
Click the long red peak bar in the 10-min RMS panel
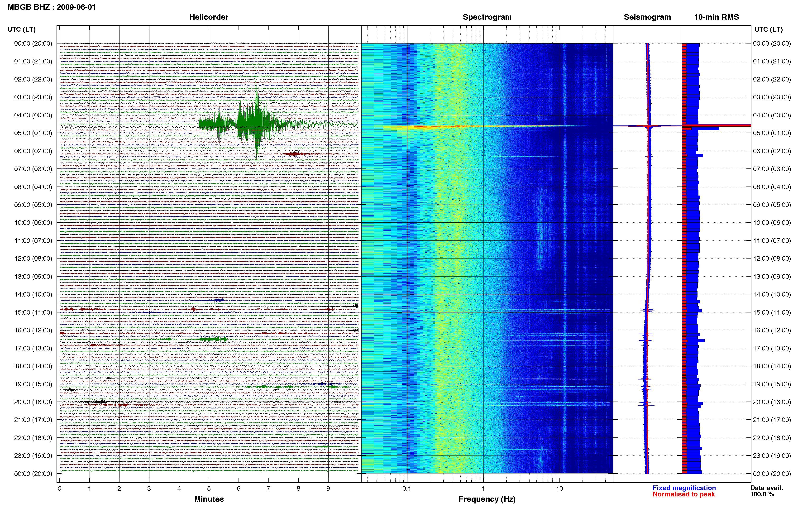717,125
